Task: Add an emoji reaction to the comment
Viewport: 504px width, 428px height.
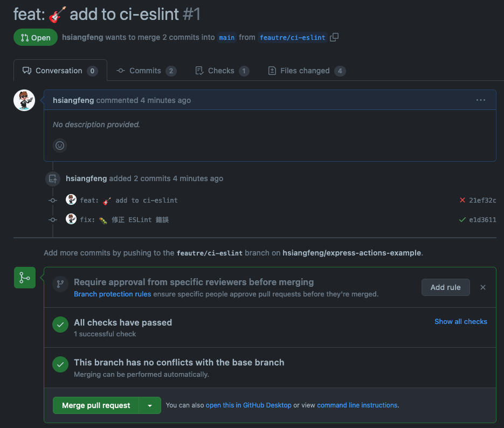Action: tap(60, 145)
